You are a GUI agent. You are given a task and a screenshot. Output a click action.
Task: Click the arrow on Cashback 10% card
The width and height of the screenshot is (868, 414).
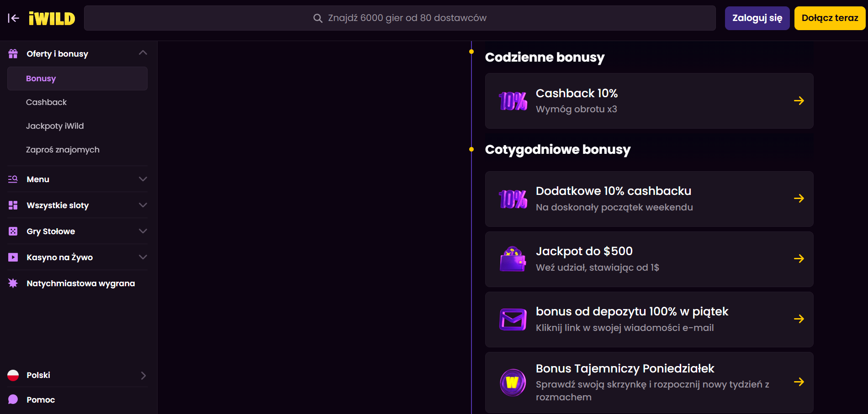(x=799, y=101)
